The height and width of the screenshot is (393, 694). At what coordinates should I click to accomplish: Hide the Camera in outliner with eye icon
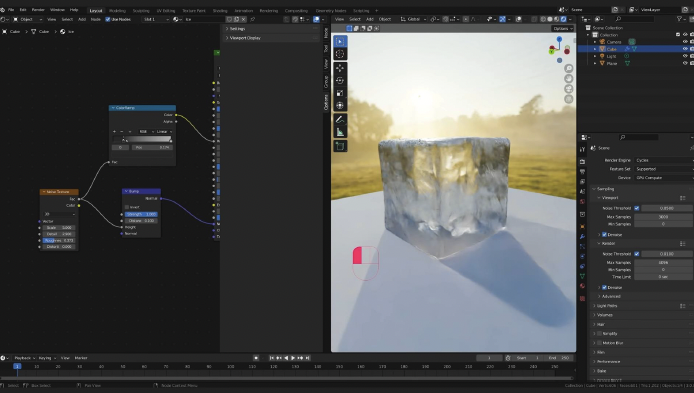pyautogui.click(x=685, y=42)
